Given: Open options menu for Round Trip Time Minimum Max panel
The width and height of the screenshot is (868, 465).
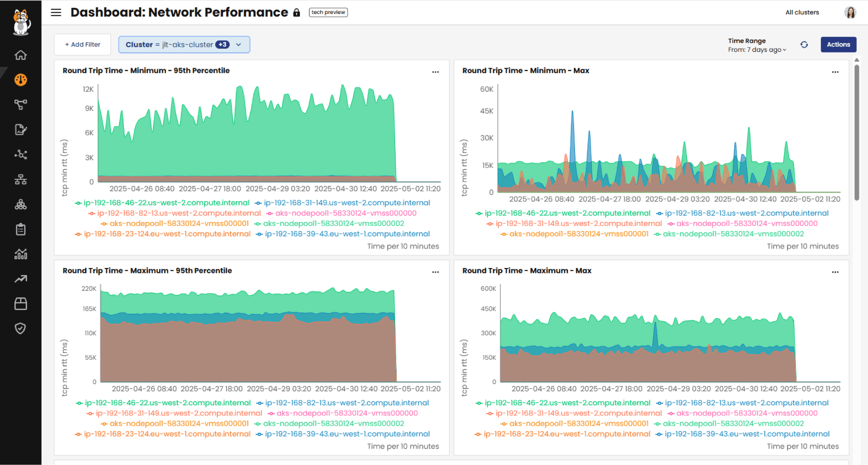Looking at the screenshot, I should [835, 72].
